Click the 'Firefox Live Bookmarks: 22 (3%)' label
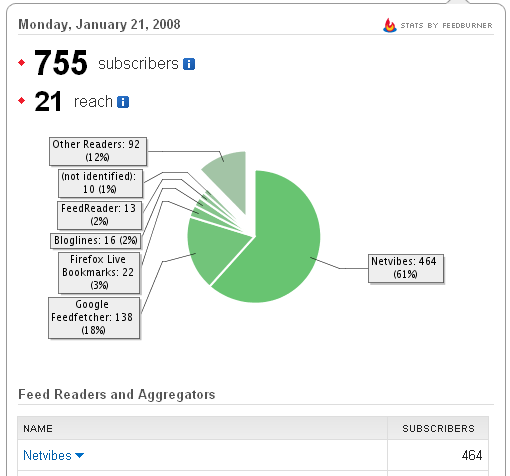Viewport: 510px width, 476px height. (x=99, y=273)
